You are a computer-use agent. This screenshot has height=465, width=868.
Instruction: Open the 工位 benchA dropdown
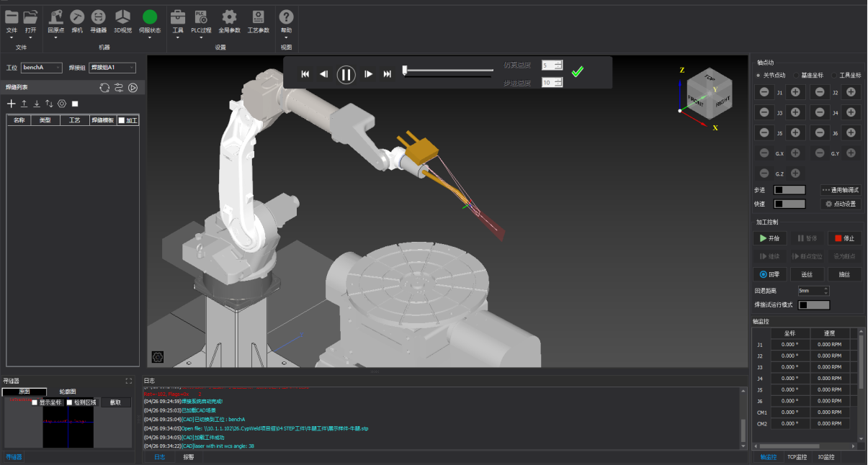(x=41, y=68)
